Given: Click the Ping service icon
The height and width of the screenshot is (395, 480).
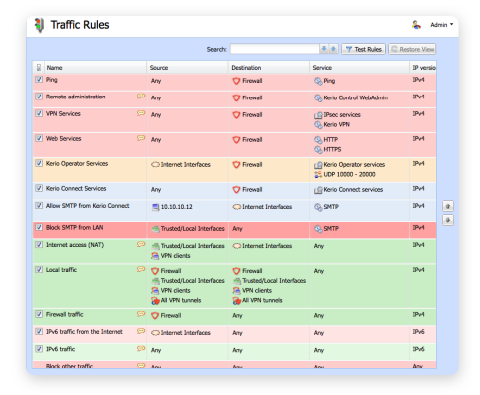Looking at the screenshot, I should click(318, 81).
